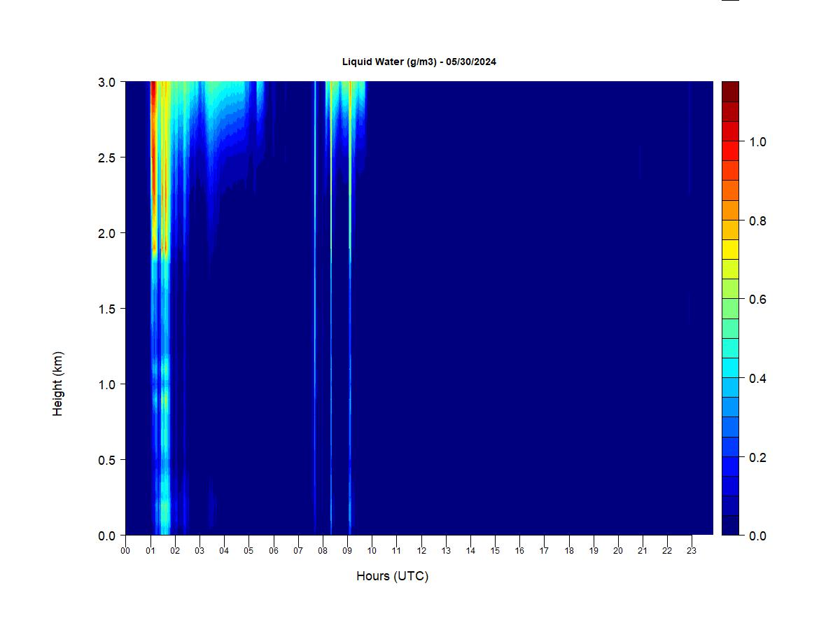Image resolution: width=840 pixels, height=630 pixels.
Task: Select the dark red top colorbar swatch
Action: coord(730,92)
